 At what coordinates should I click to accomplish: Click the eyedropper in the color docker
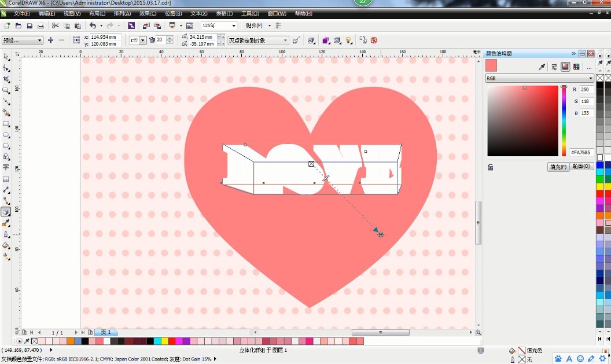point(542,67)
